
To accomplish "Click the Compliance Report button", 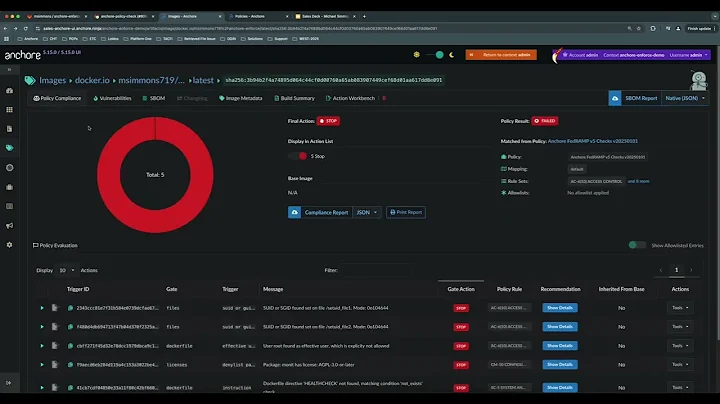I will tap(326, 212).
